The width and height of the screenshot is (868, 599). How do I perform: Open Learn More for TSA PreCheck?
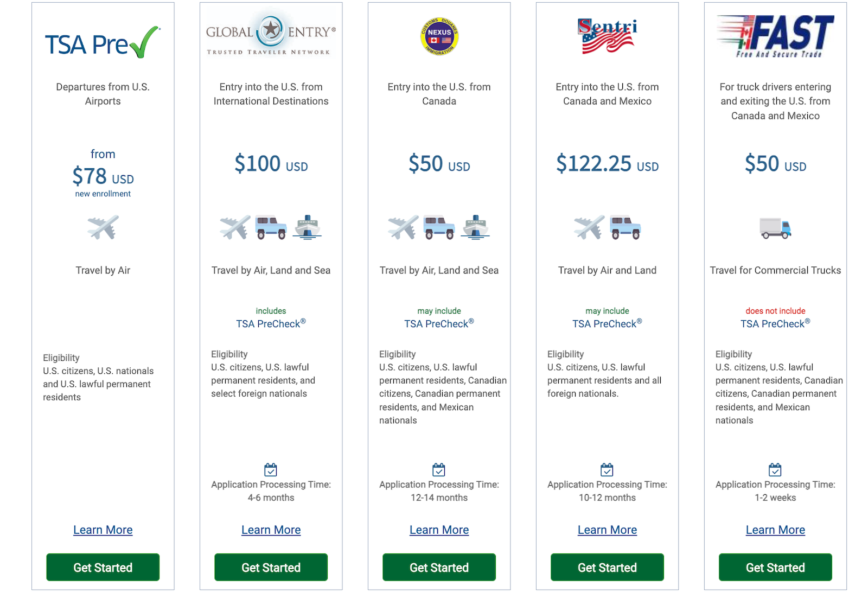(103, 530)
